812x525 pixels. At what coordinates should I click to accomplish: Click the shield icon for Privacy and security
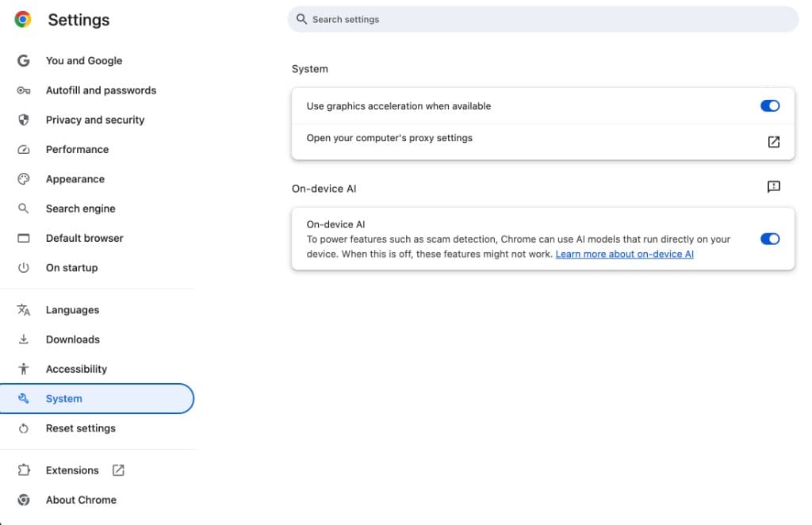[x=23, y=120]
